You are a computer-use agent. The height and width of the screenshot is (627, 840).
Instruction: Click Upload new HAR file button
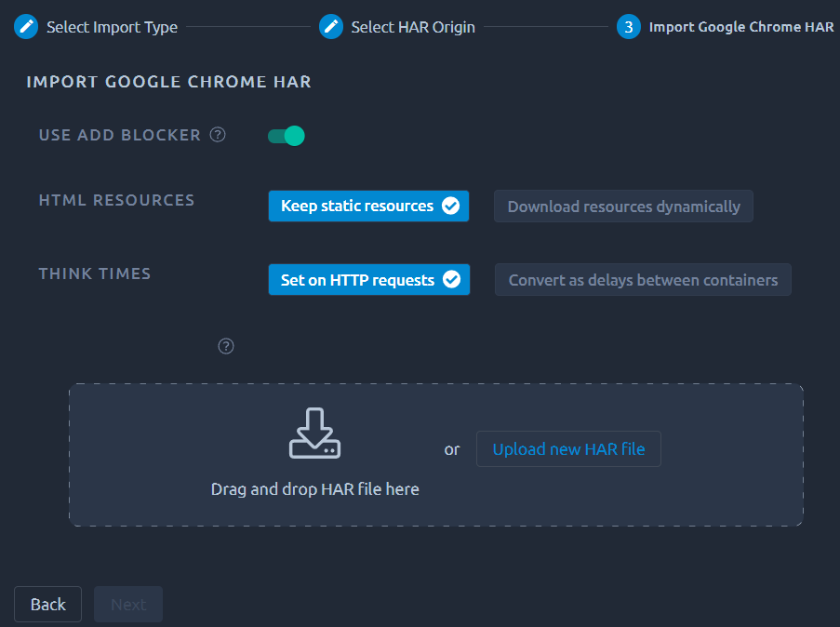[x=568, y=449]
